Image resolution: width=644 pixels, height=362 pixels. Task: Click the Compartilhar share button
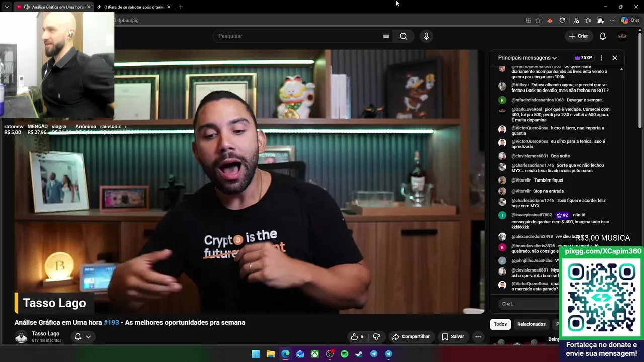[x=411, y=337]
